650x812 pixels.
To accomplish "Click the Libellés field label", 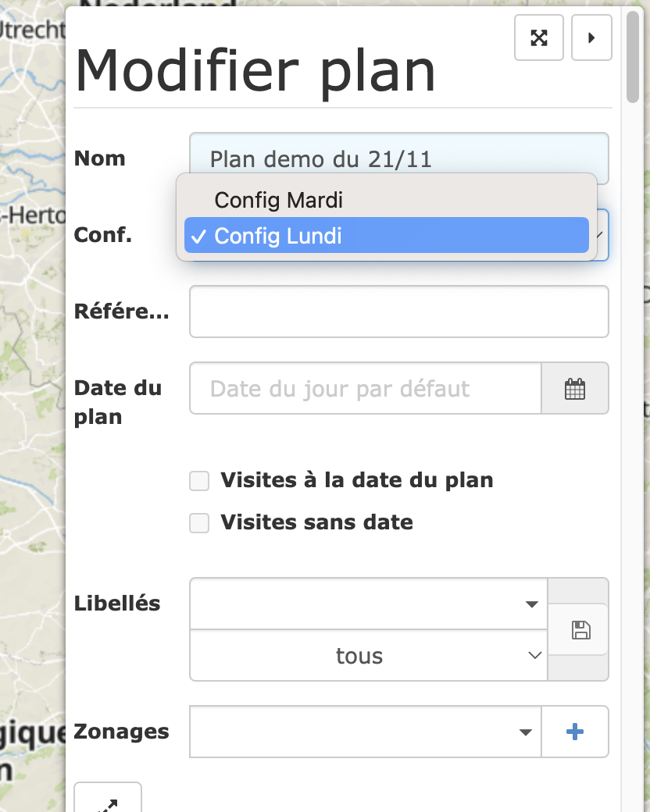I will pyautogui.click(x=117, y=604).
